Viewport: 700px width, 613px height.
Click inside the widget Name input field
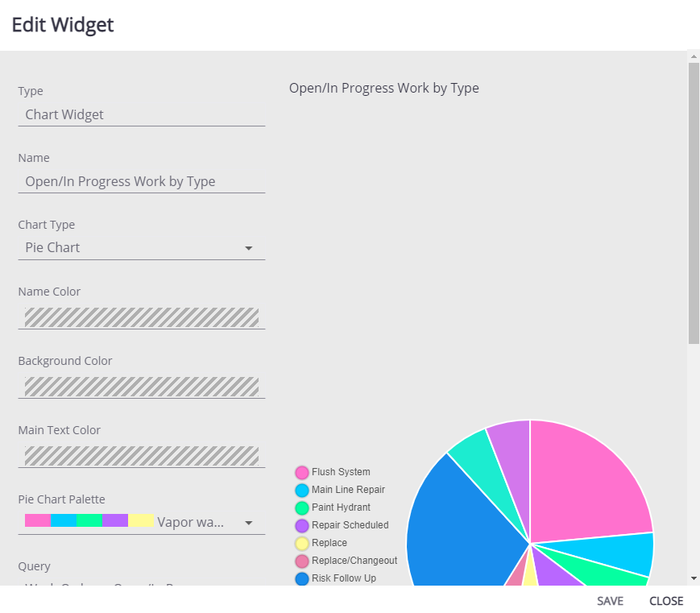[142, 181]
